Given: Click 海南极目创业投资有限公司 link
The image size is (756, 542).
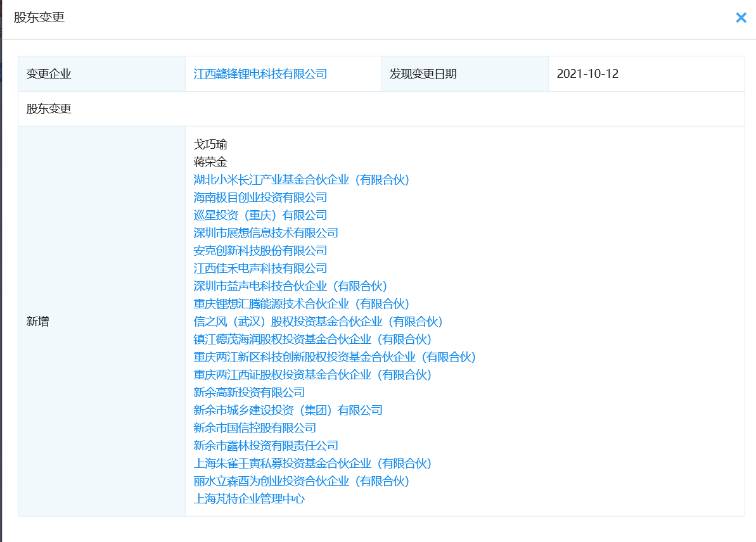Looking at the screenshot, I should tap(260, 198).
